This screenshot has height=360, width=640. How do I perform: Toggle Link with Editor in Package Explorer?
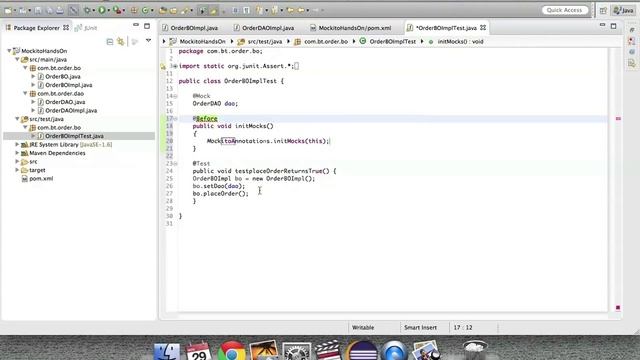(x=120, y=41)
